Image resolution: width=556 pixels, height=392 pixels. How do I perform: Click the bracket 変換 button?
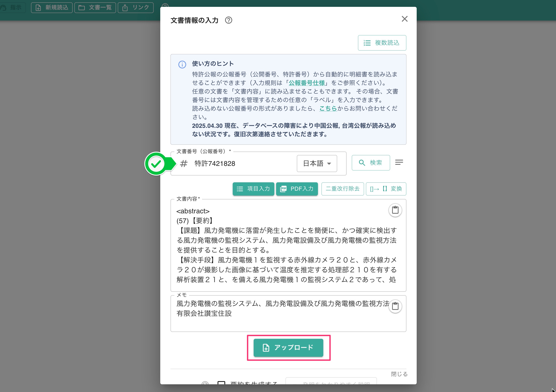point(386,189)
